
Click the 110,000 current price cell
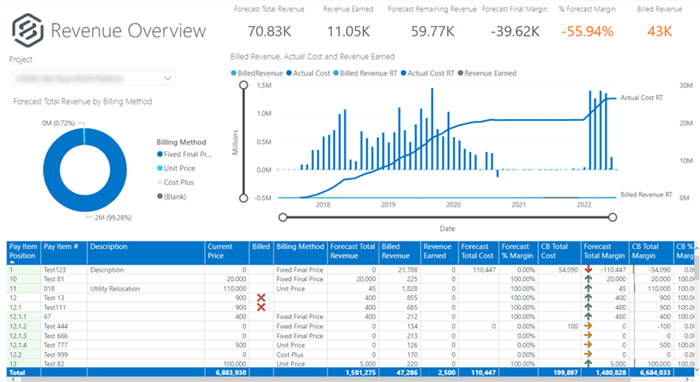pyautogui.click(x=226, y=288)
